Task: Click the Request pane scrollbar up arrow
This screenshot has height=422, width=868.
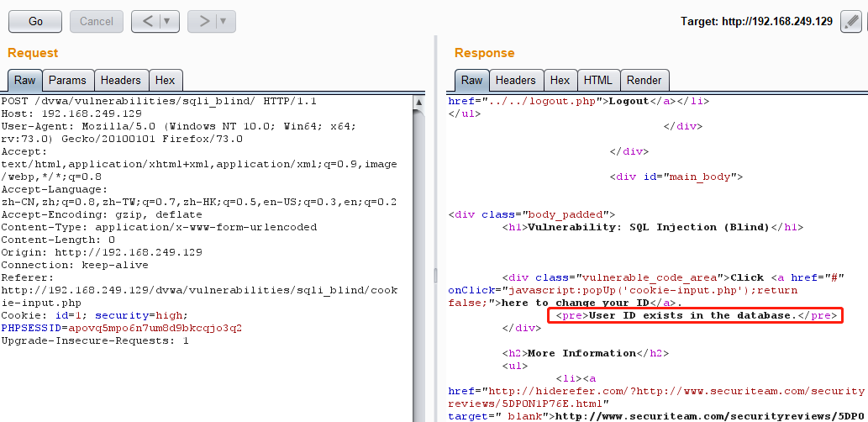Action: (419, 101)
